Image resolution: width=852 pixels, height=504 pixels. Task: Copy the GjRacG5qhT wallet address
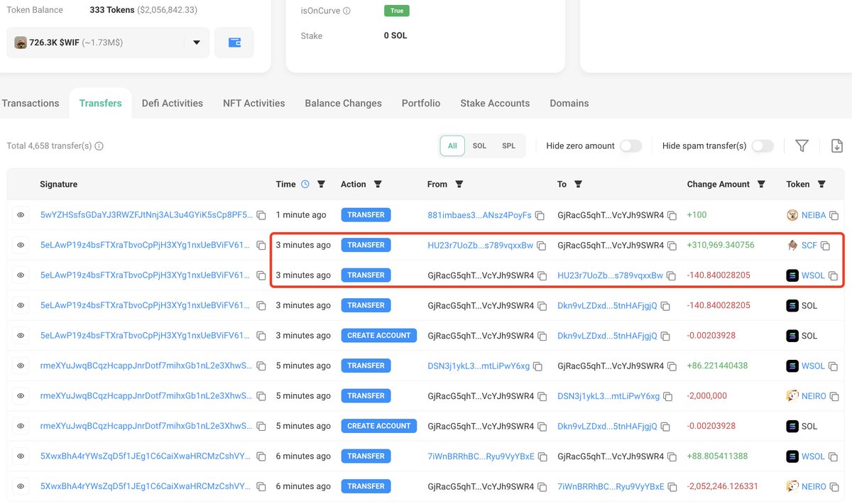click(671, 214)
